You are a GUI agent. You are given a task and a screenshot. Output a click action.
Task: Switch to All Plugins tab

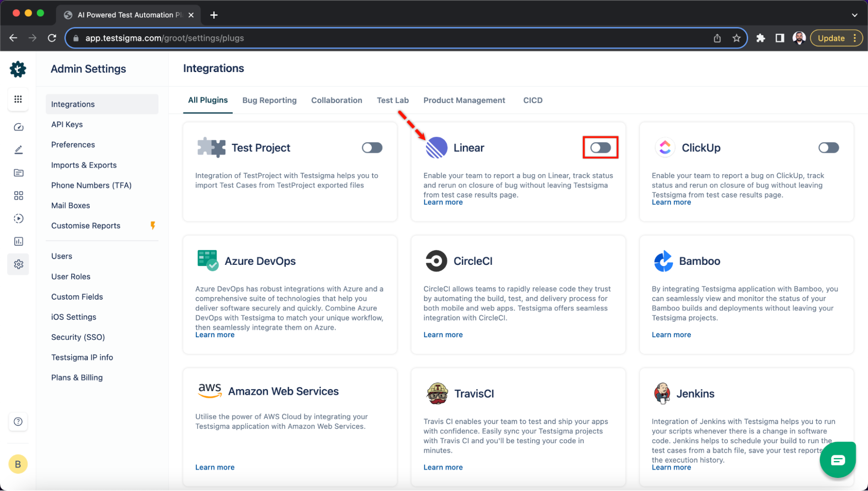click(208, 100)
